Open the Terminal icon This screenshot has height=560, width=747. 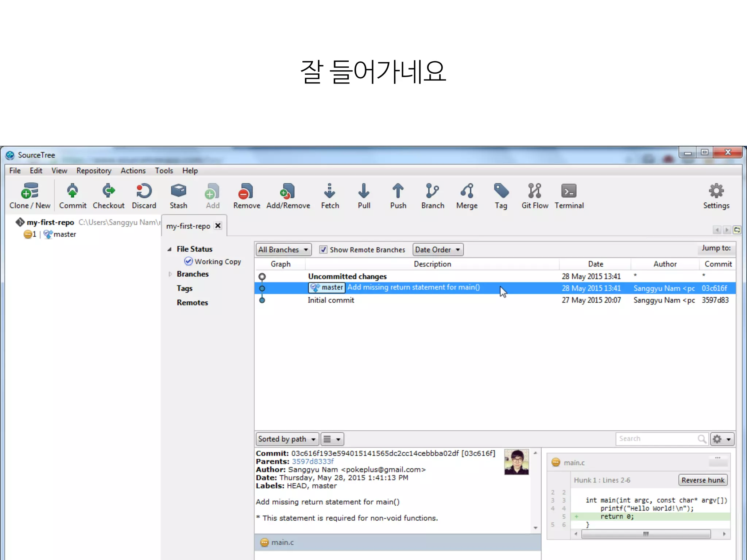569,196
